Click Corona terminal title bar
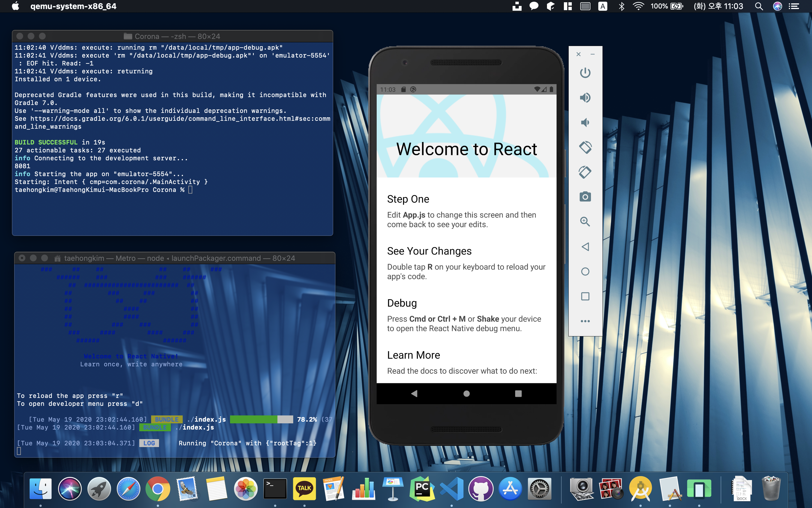Image resolution: width=812 pixels, height=508 pixels. tap(173, 36)
